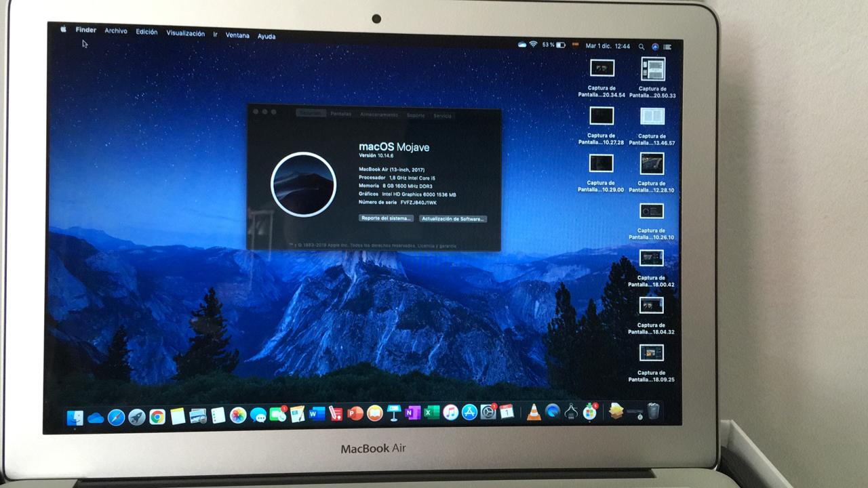
Task: Open Microsoft Word from the Dock
Action: click(x=317, y=413)
